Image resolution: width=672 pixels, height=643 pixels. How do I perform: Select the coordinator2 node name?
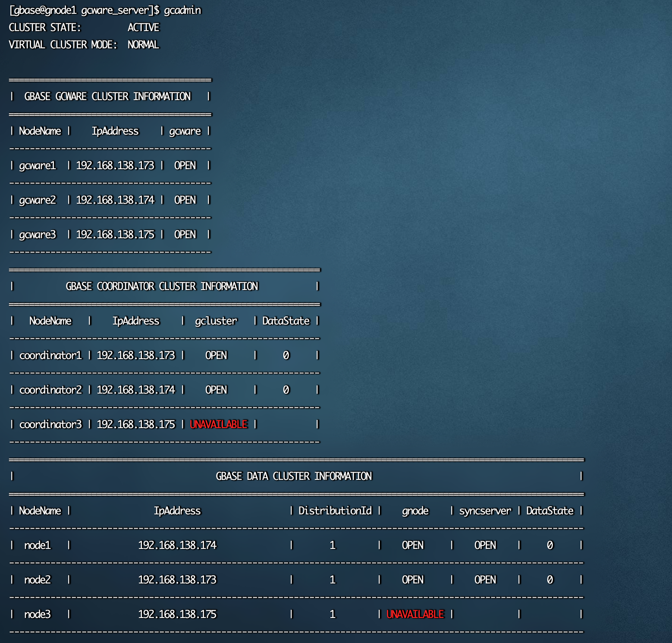point(50,390)
